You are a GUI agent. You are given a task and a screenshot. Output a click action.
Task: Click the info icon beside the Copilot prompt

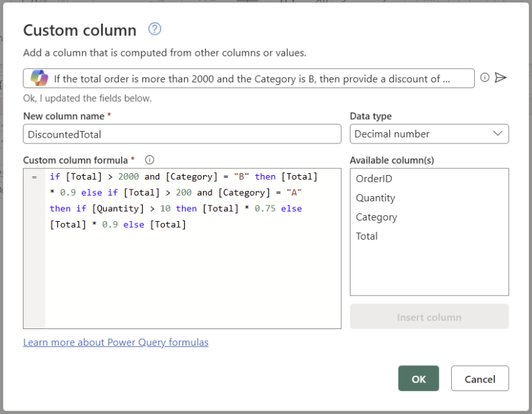(x=485, y=78)
